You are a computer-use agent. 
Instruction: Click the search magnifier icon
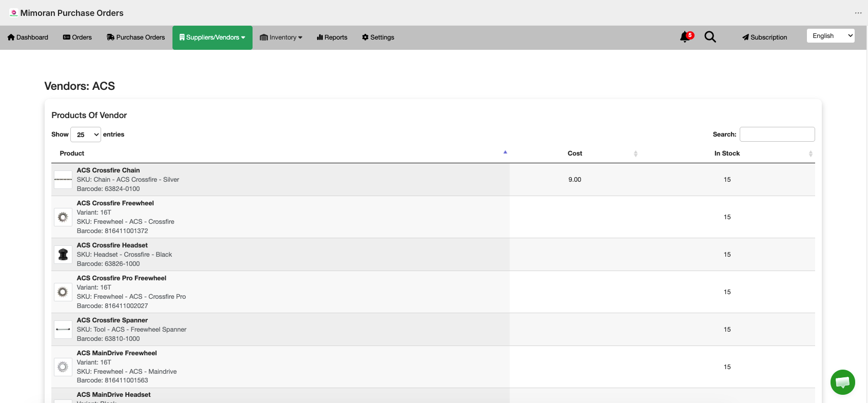[x=710, y=37]
